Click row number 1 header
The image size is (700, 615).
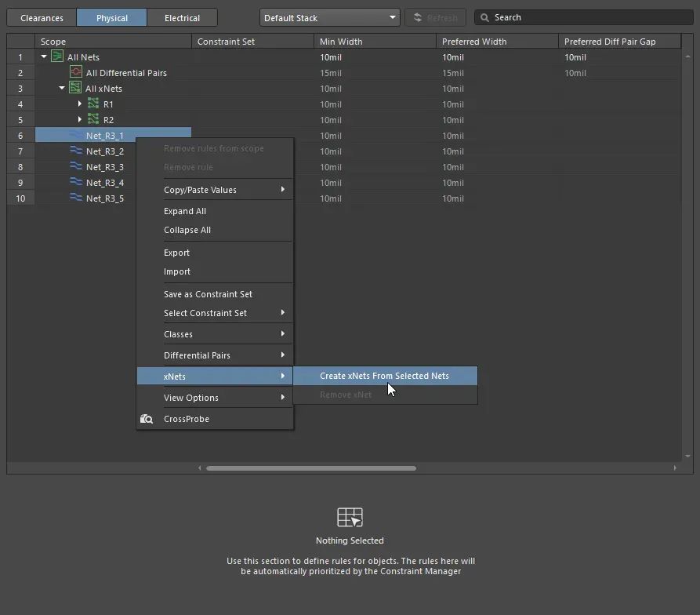click(20, 57)
